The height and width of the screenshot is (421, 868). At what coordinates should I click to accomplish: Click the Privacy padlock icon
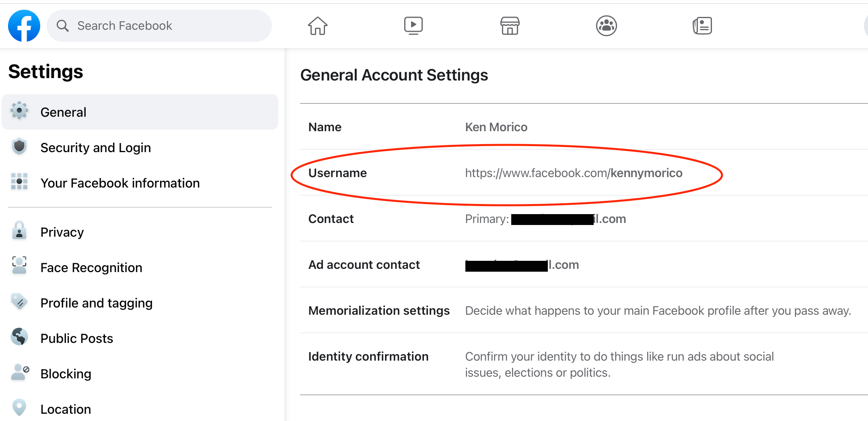[19, 231]
